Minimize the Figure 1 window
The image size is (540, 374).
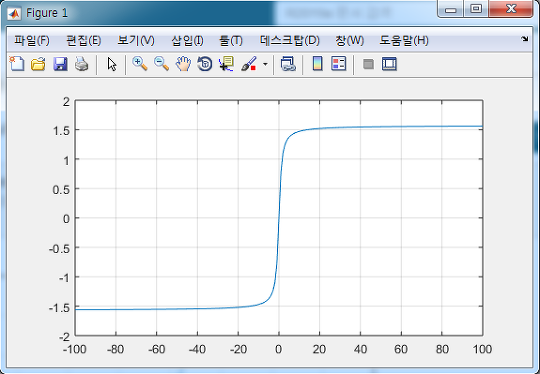[450, 9]
